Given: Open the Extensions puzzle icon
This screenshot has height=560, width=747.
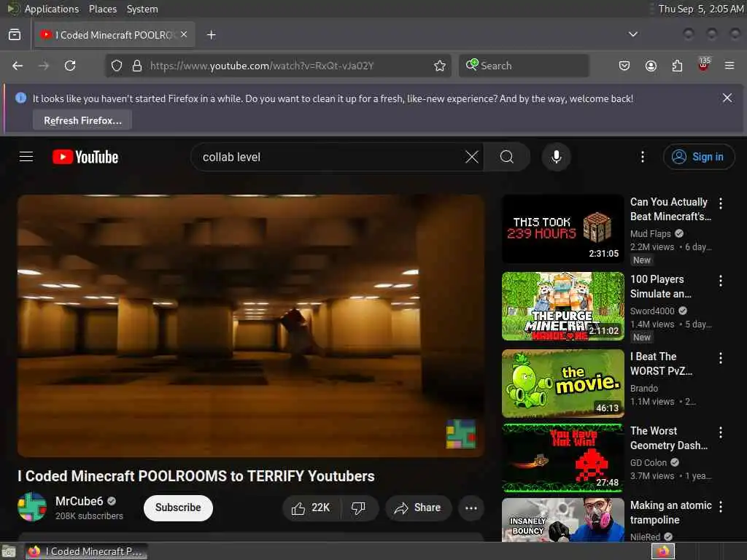Looking at the screenshot, I should 677,65.
